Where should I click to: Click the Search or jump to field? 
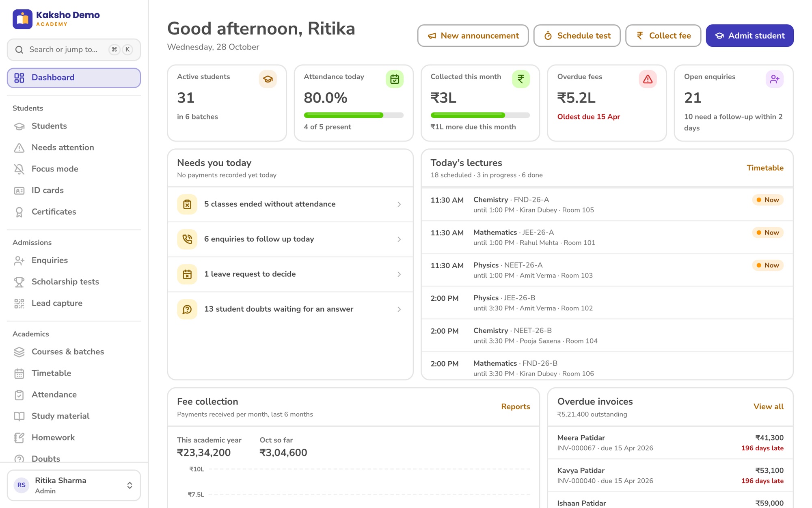(x=74, y=50)
